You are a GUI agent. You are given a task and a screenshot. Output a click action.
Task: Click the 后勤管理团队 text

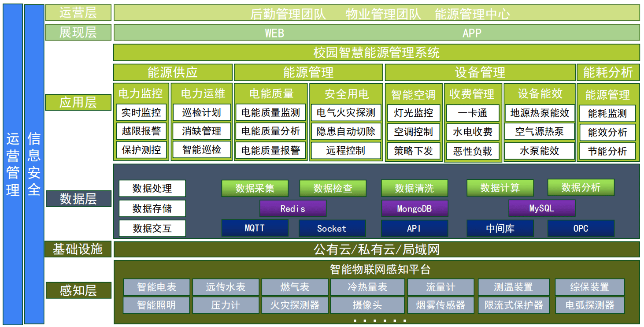point(288,14)
